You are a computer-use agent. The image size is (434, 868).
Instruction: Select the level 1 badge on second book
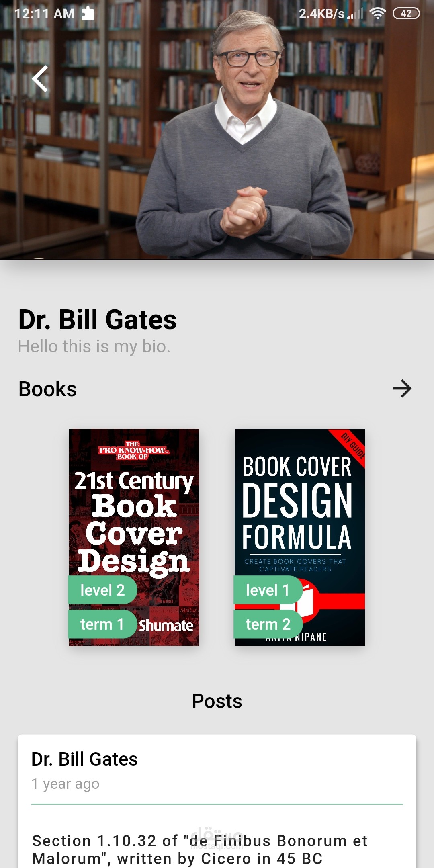click(268, 590)
